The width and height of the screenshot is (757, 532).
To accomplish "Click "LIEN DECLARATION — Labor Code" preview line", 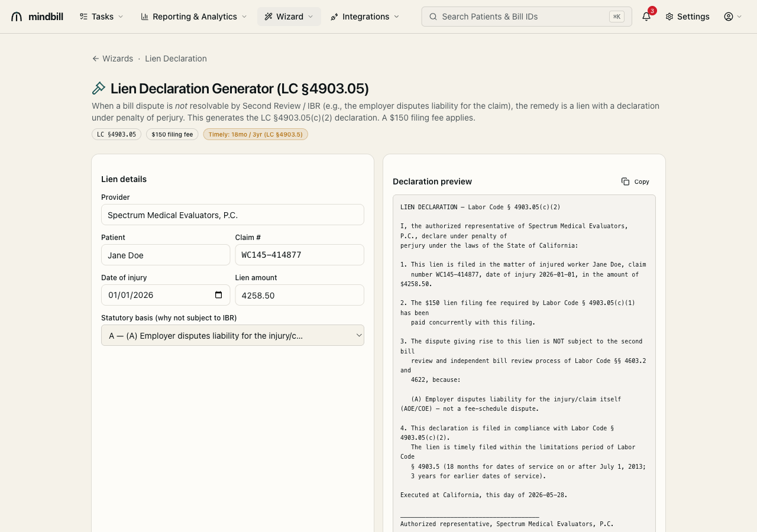I will pyautogui.click(x=480, y=207).
